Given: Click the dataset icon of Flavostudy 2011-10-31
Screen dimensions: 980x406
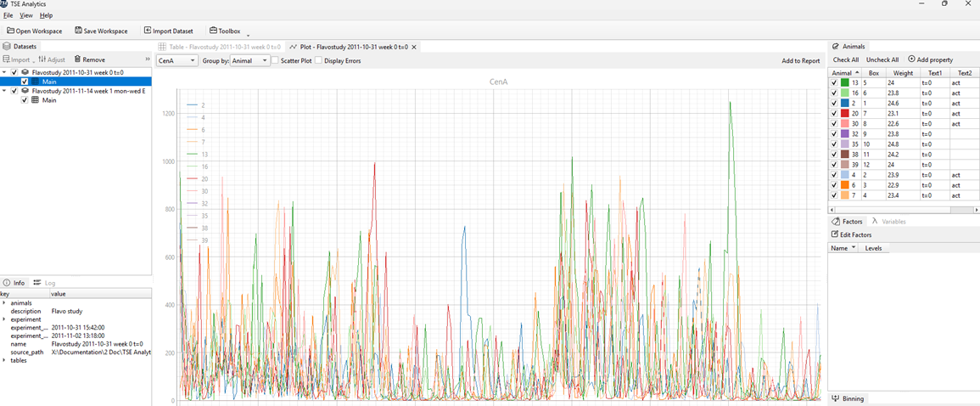Looking at the screenshot, I should [x=25, y=72].
